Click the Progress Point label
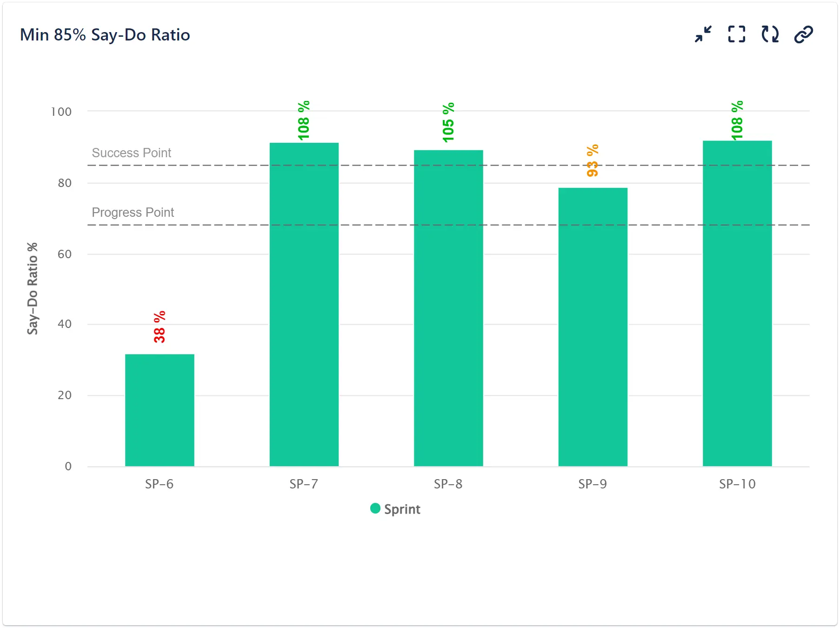This screenshot has height=628, width=840. [x=133, y=213]
